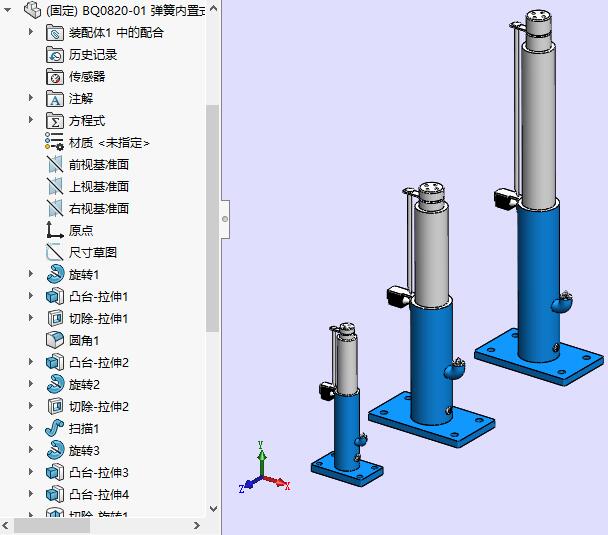The height and width of the screenshot is (535, 608).
Task: Click the 旋转1 revolve icon
Action: pos(55,274)
